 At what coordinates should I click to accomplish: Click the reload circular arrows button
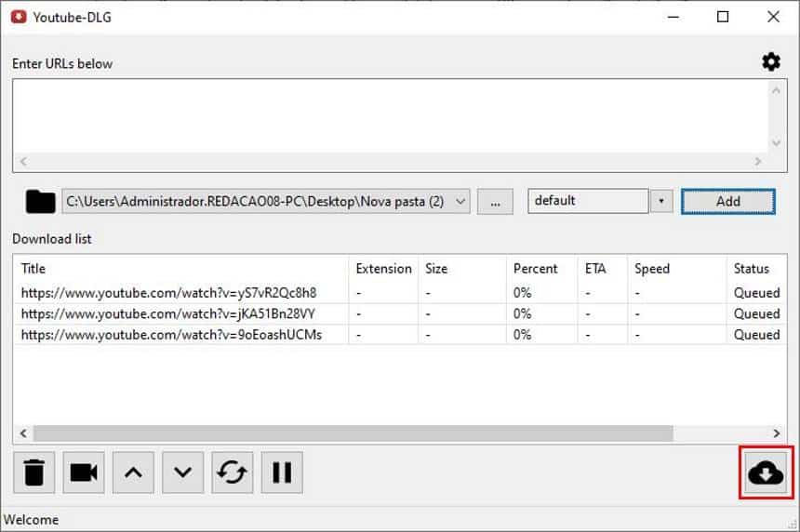pos(233,472)
